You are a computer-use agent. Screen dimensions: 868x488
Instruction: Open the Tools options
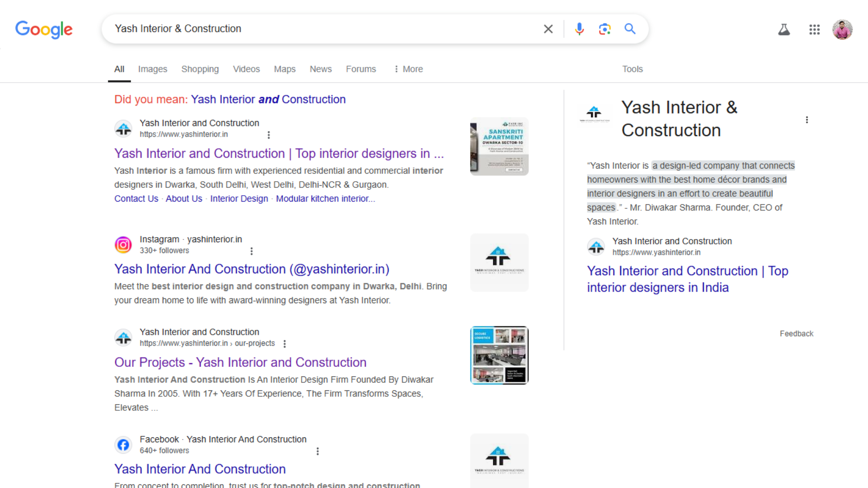(x=632, y=69)
